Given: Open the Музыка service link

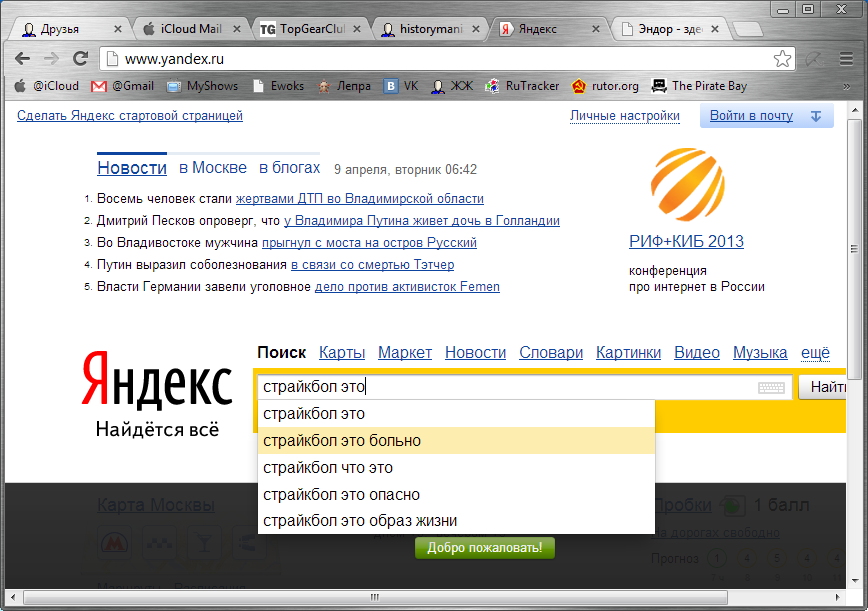Looking at the screenshot, I should click(760, 353).
